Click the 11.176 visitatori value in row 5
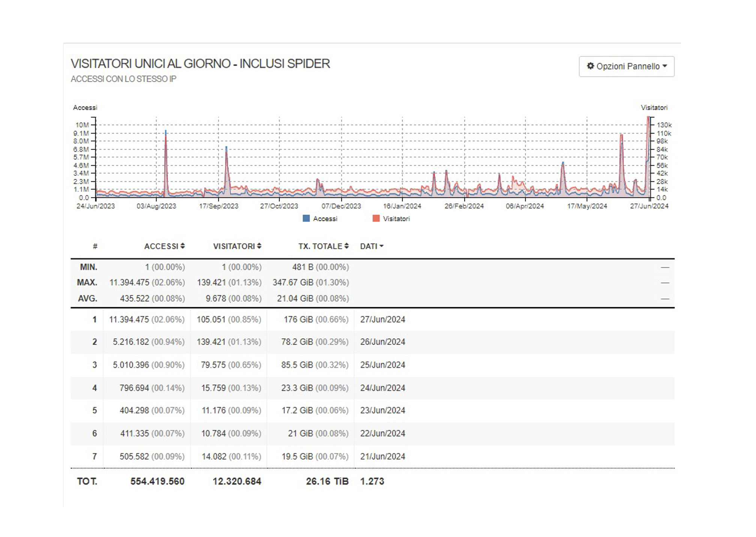Viewport: 756px width, 537px height. (214, 411)
